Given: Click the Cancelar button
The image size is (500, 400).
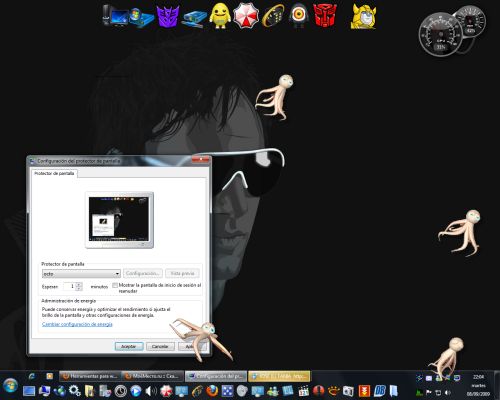Looking at the screenshot, I should point(160,346).
